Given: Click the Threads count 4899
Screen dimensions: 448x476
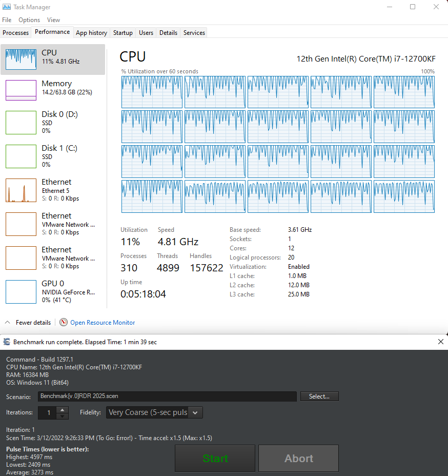Looking at the screenshot, I should click(x=168, y=268).
